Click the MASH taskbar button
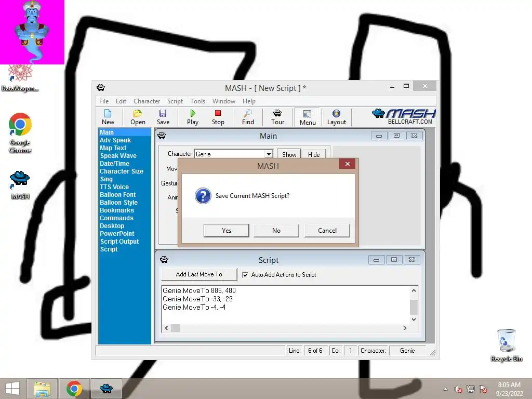This screenshot has width=532, height=399. (x=106, y=389)
